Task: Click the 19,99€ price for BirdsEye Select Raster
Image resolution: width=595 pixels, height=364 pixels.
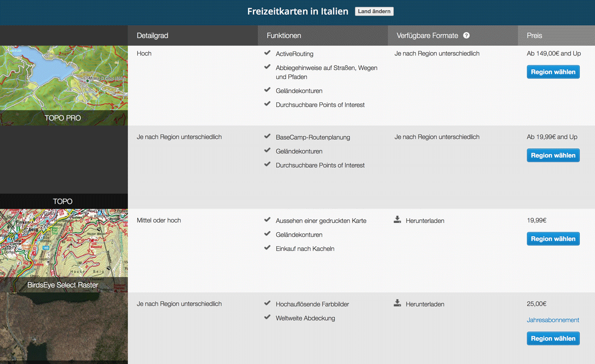Action: pos(537,220)
